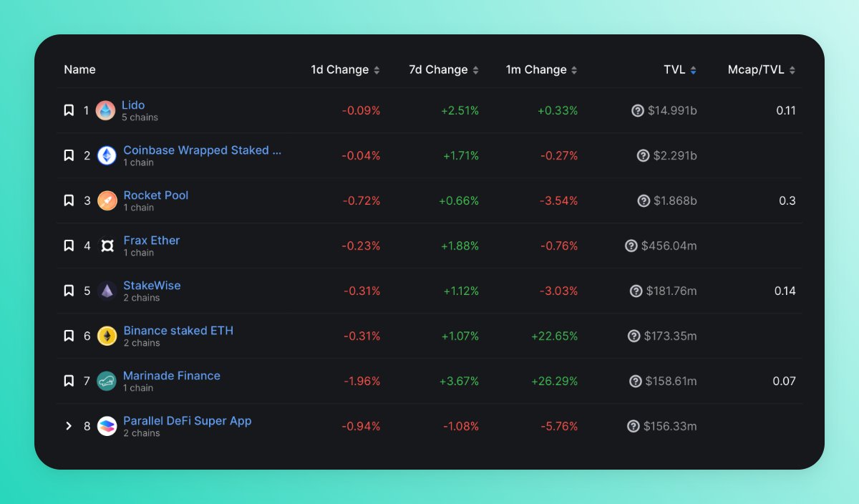
Task: Open the Lido protocol link
Action: pos(133,105)
